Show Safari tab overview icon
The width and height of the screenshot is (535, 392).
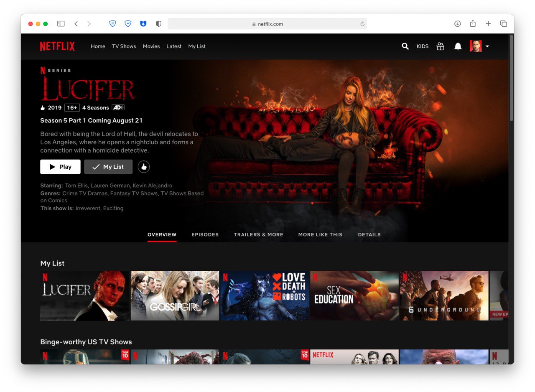pos(504,24)
